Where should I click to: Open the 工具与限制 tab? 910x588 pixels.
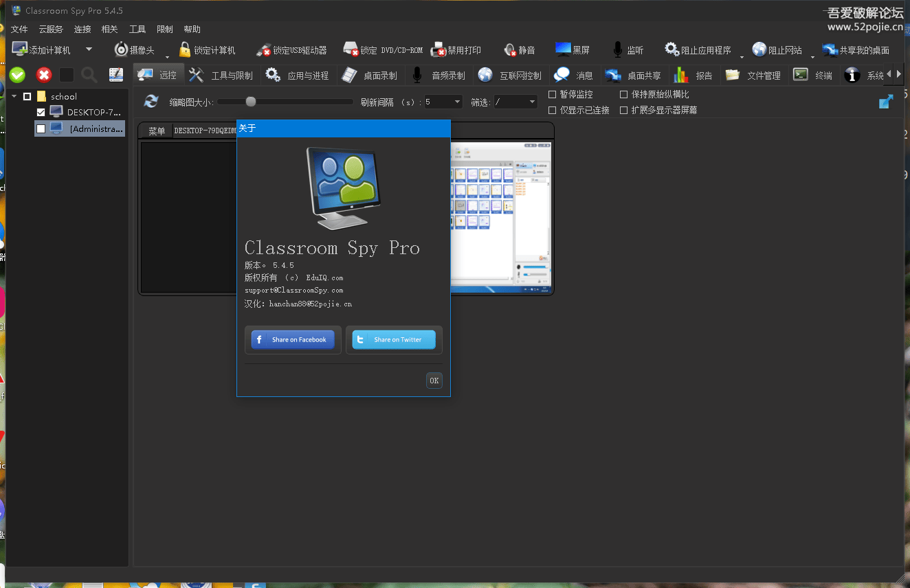pos(221,75)
